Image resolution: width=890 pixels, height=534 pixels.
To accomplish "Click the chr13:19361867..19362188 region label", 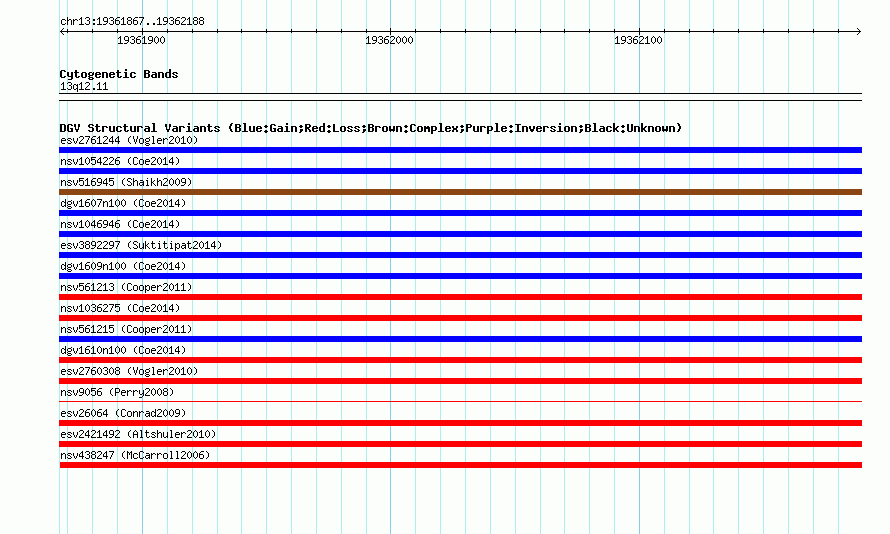I will [x=132, y=21].
